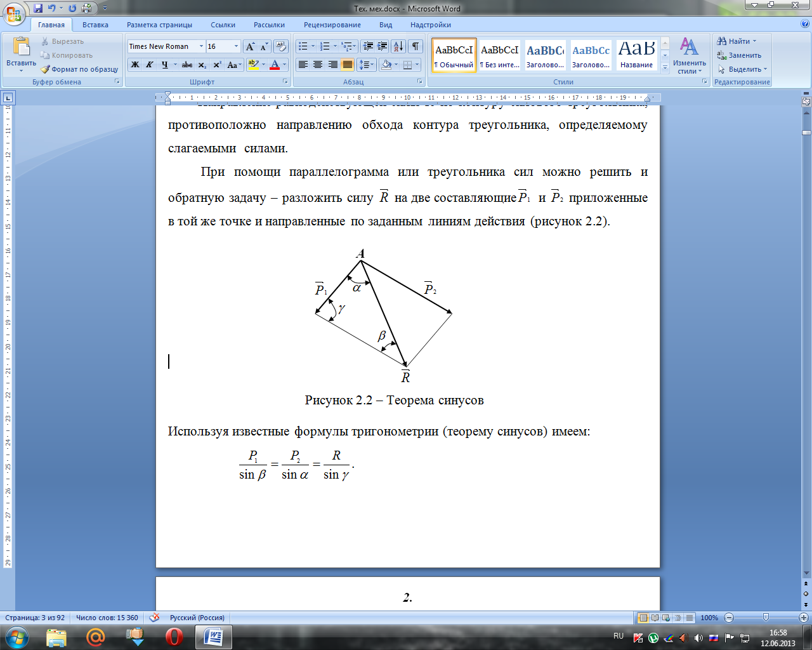Switch to Рецензирование ribbon tab
This screenshot has height=650, width=812.
click(332, 25)
